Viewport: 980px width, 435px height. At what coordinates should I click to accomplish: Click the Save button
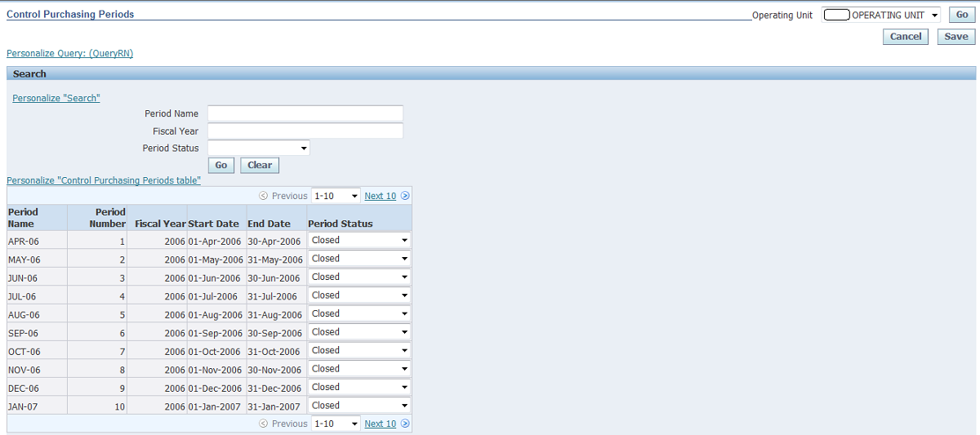coord(956,37)
